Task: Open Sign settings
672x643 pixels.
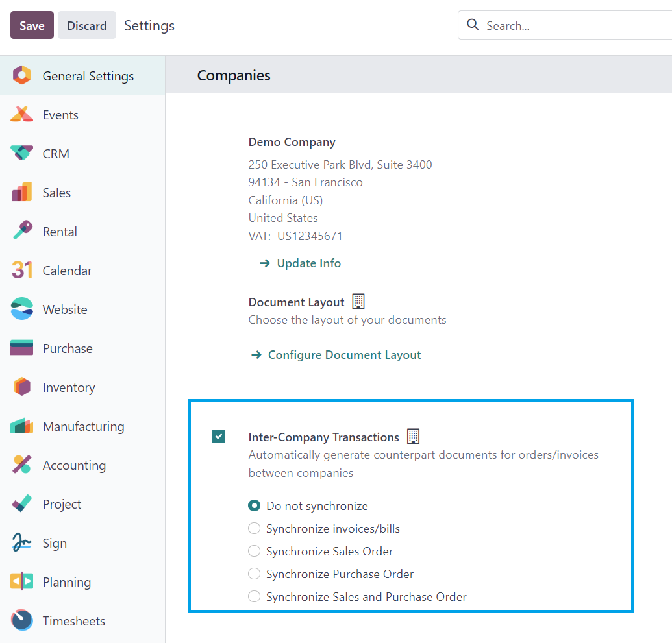Action: pyautogui.click(x=82, y=543)
